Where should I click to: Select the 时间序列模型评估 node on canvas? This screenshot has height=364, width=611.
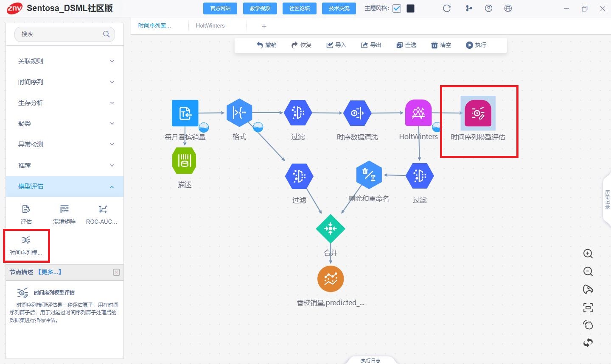pyautogui.click(x=478, y=113)
